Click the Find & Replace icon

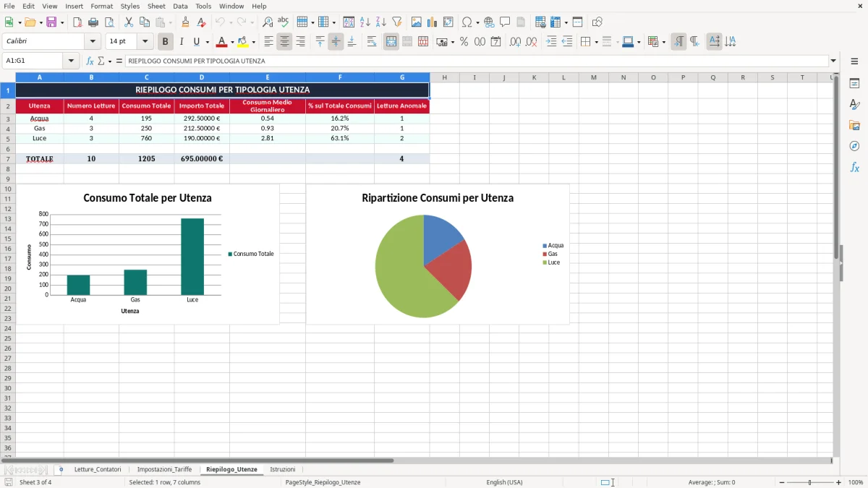pyautogui.click(x=268, y=22)
